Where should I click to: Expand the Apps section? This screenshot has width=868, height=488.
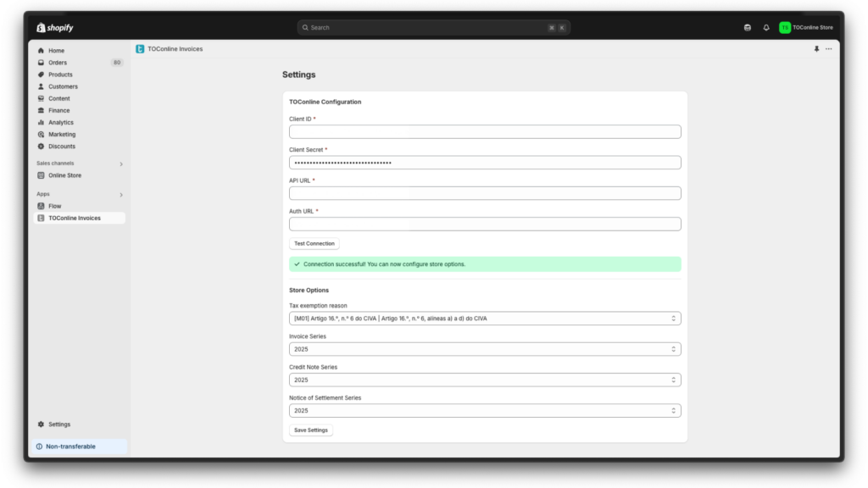pos(121,195)
